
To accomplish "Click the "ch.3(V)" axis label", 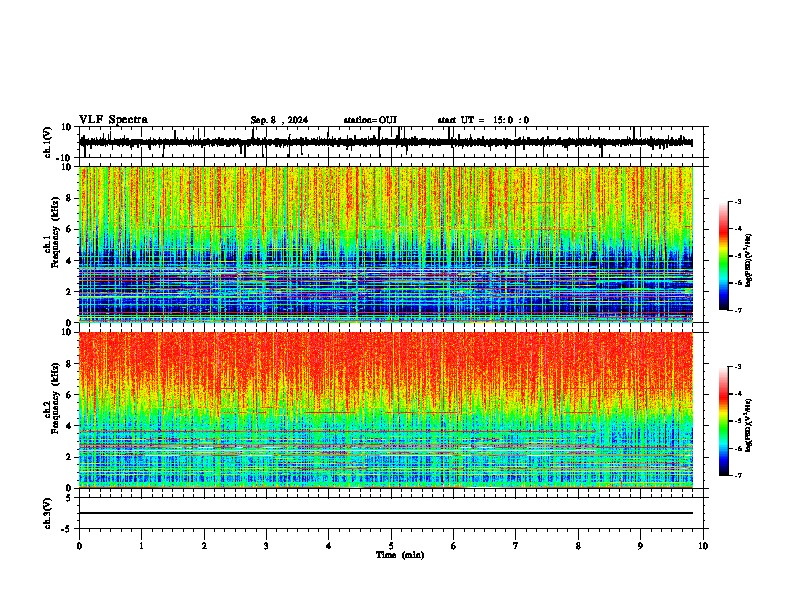I will tap(48, 513).
